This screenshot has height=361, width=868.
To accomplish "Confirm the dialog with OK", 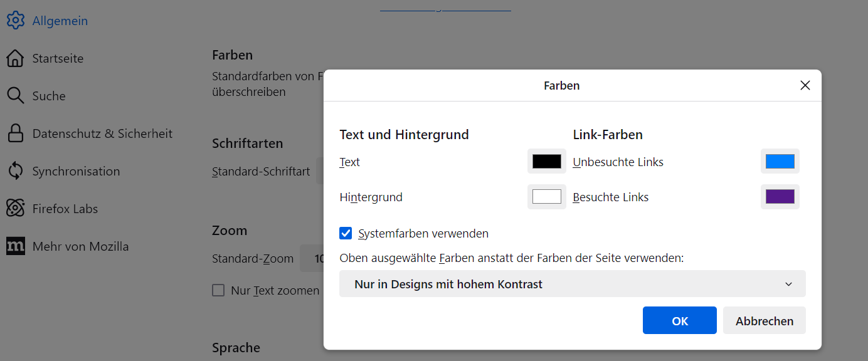I will (x=679, y=321).
